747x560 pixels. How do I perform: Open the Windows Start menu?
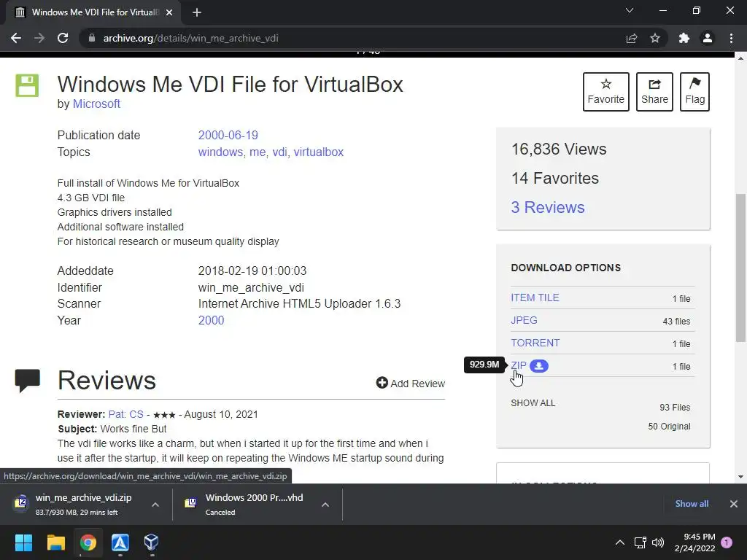[23, 542]
